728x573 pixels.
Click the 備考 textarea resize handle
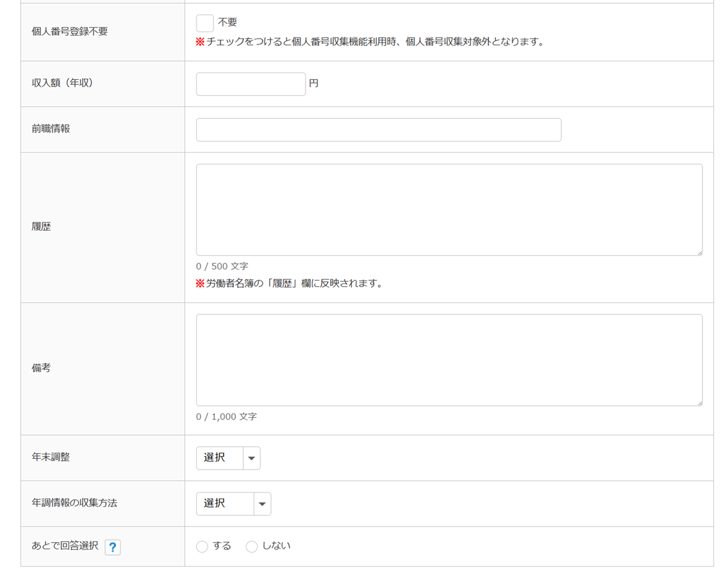(699, 402)
